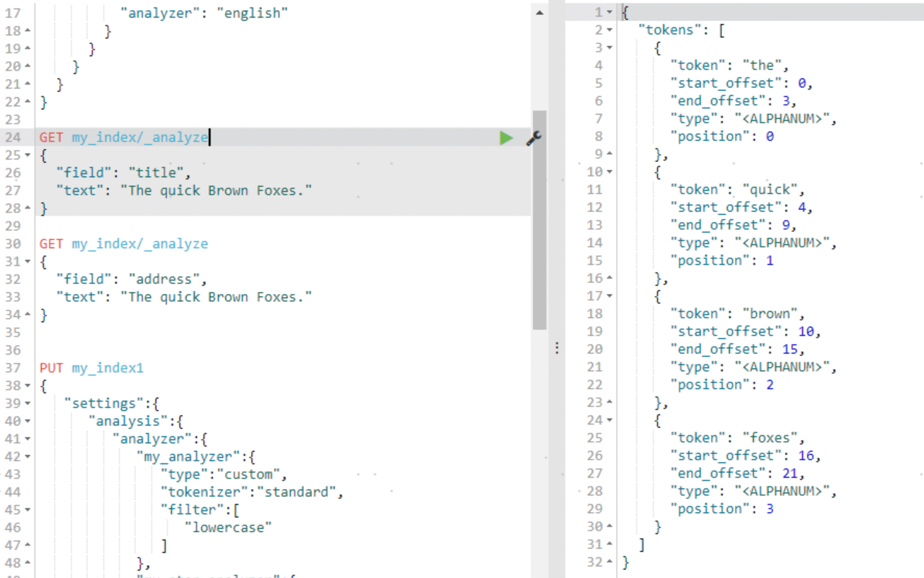Screen dimensions: 924x578
Task: Collapse the "quick" token object in the response
Action: (610, 171)
